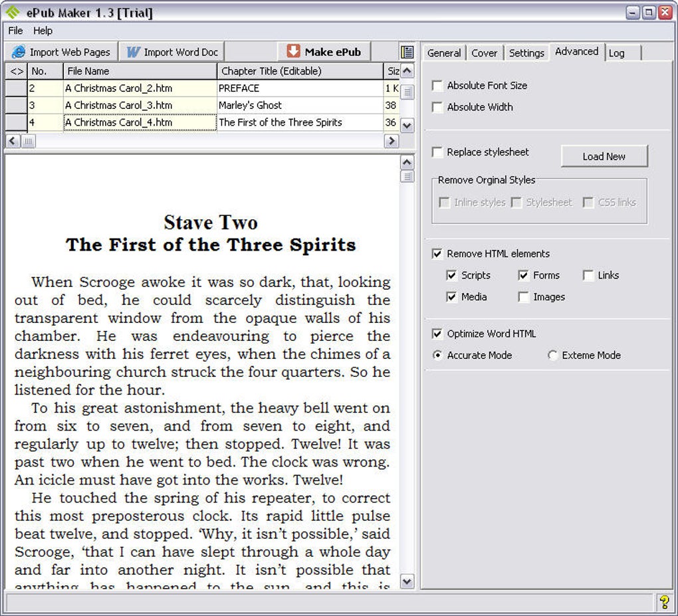Click the <> column header
678x616 pixels.
pos(17,71)
